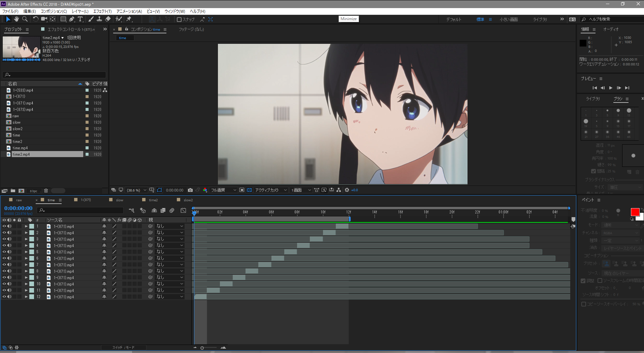Select the Horizontal Type tool
This screenshot has height=353, width=644.
[x=80, y=19]
